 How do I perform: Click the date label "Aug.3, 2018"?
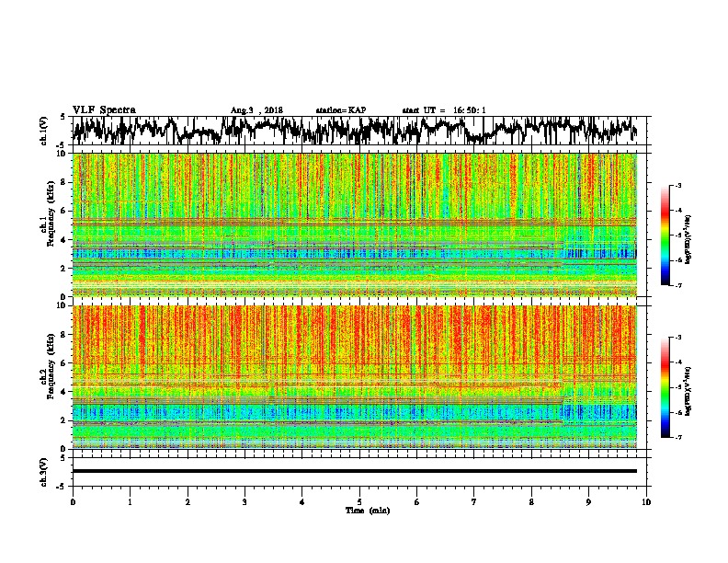click(x=256, y=110)
